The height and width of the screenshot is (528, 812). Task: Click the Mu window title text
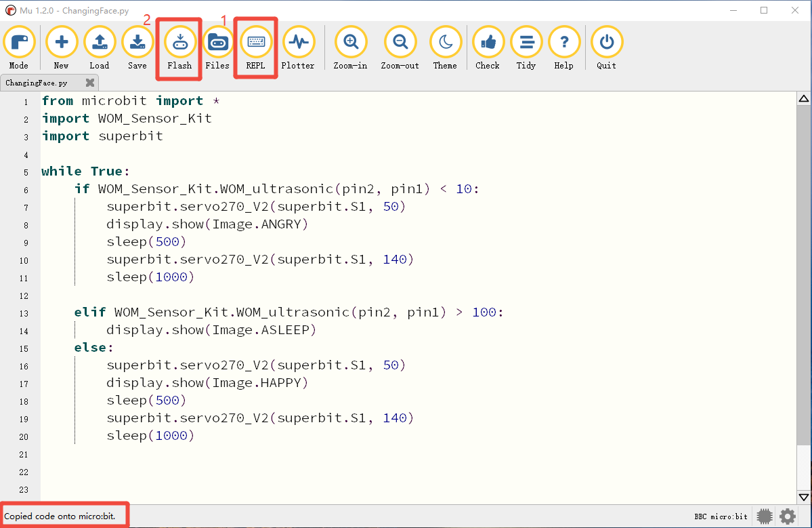coord(74,11)
